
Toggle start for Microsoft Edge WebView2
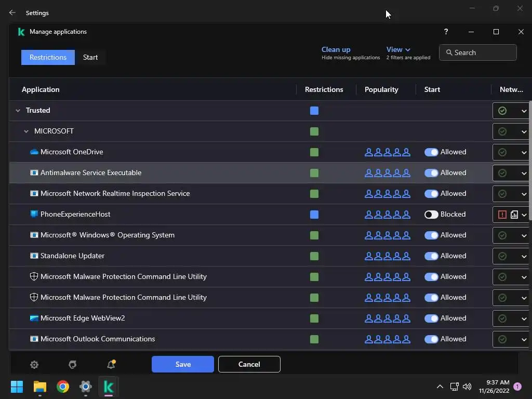[431, 318]
